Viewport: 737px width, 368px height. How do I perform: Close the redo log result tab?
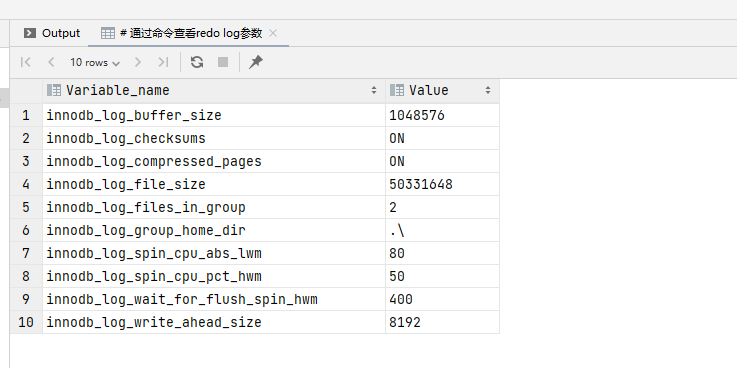[x=273, y=33]
